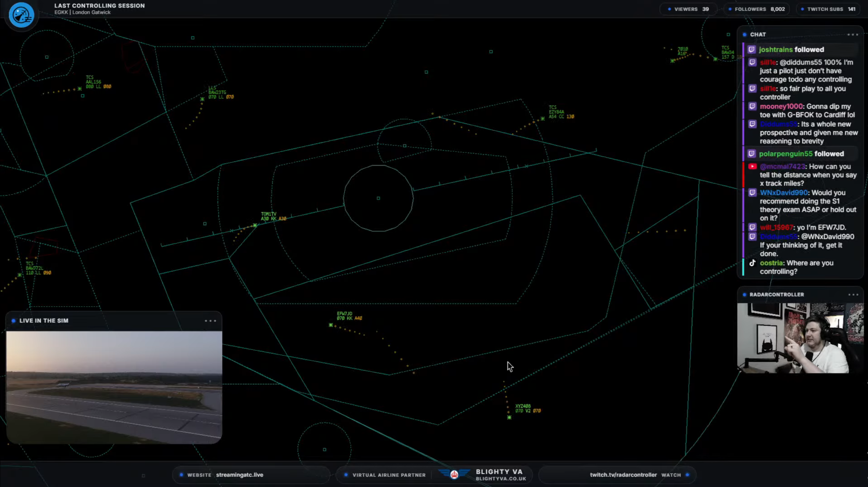The height and width of the screenshot is (487, 868).
Task: Click the BAW772L data tag label
Action: [38, 268]
